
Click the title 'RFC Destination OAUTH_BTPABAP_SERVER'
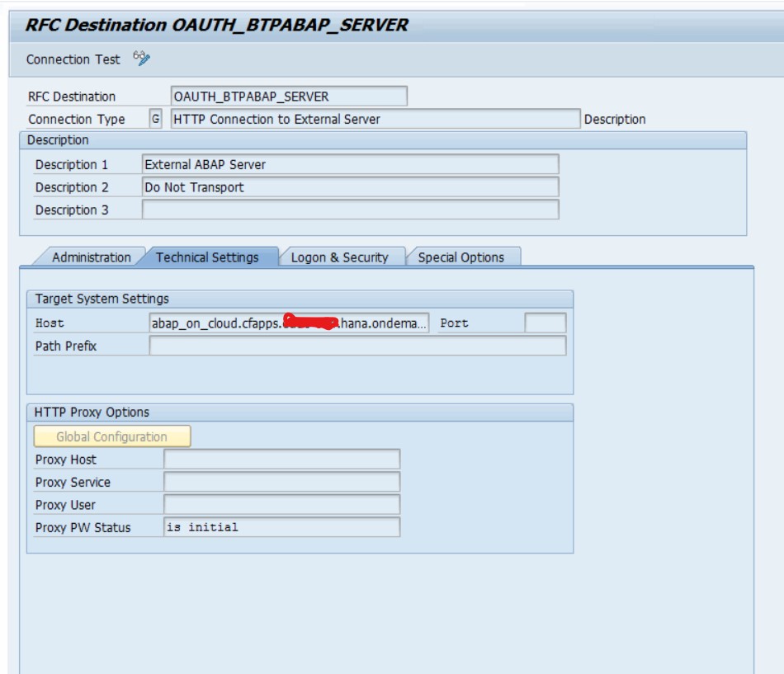pos(216,25)
